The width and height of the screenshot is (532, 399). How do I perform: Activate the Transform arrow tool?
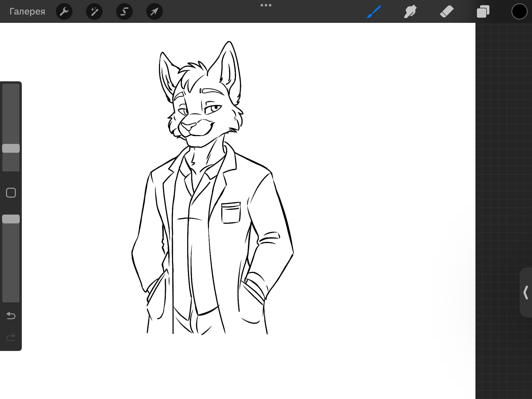pyautogui.click(x=154, y=11)
